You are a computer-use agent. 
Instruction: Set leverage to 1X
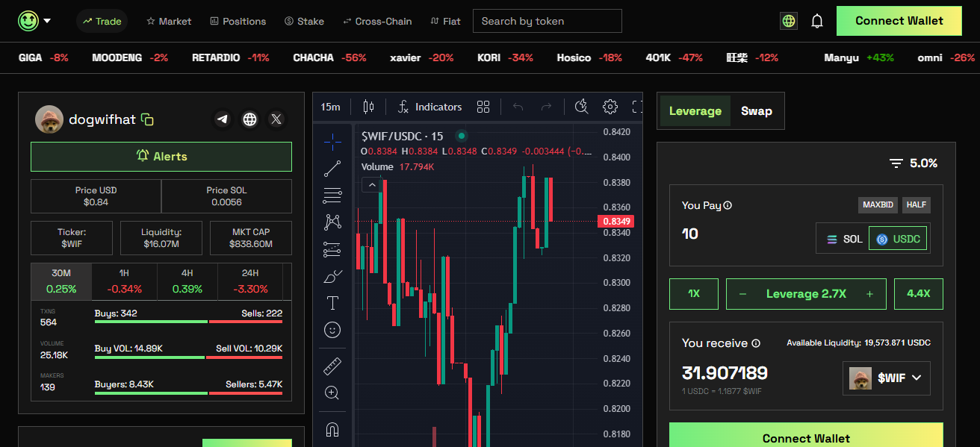[x=694, y=294]
